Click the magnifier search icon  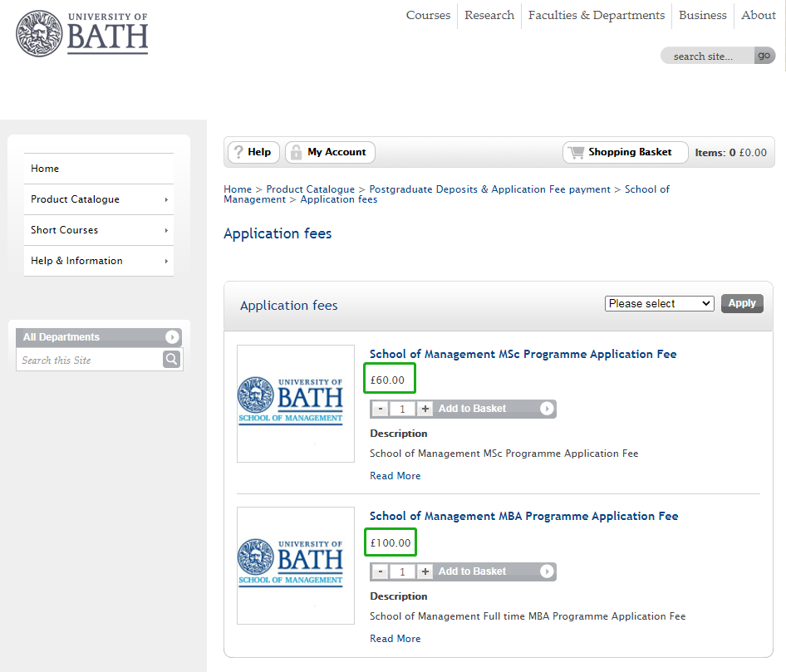coord(171,360)
